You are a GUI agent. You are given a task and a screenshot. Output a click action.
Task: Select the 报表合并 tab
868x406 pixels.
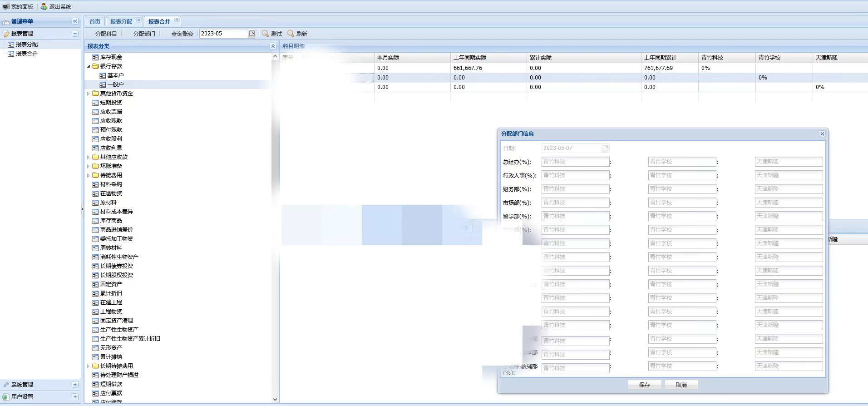click(159, 21)
